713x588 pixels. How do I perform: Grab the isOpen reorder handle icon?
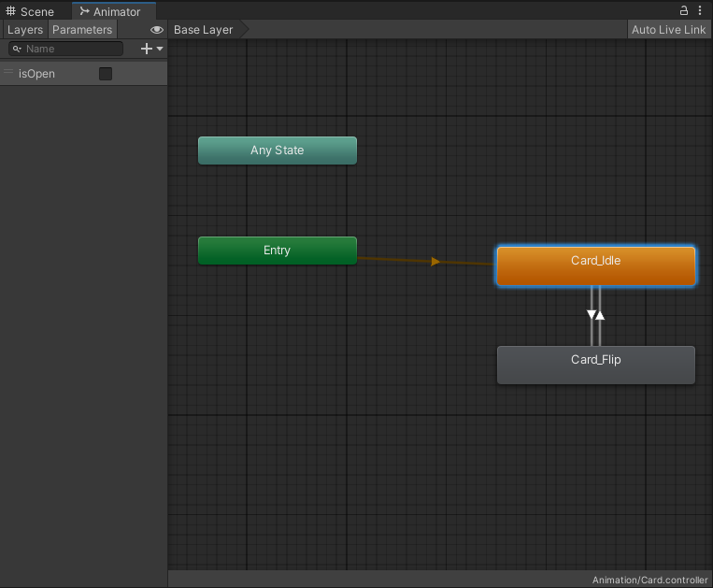tap(8, 71)
